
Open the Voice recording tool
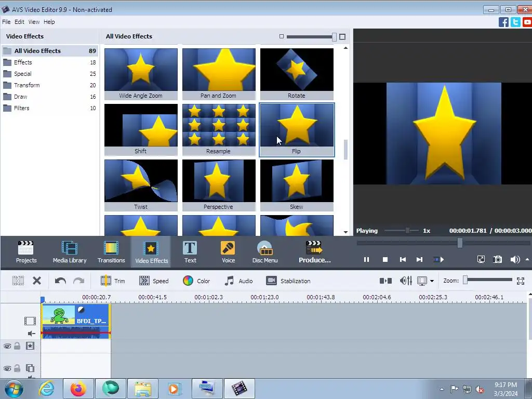point(228,252)
